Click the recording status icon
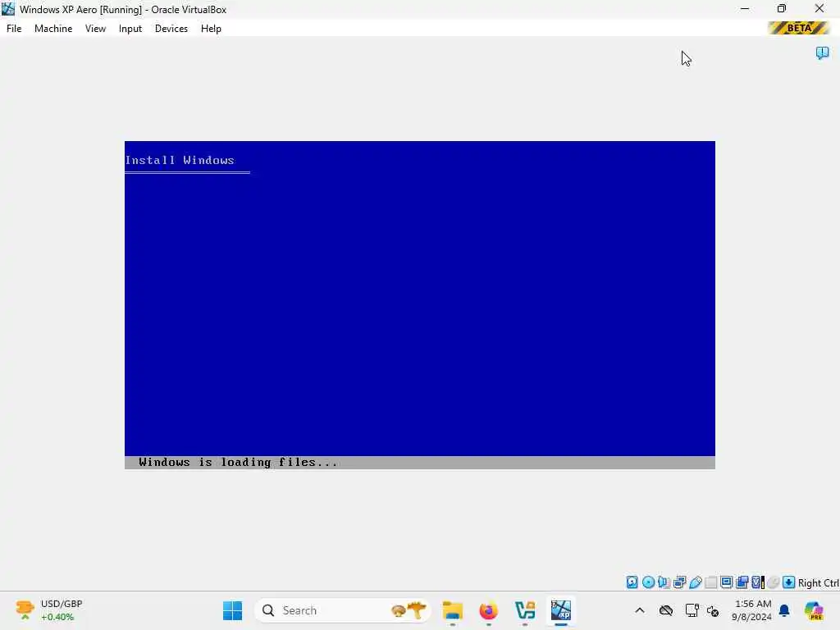The image size is (840, 630). pyautogui.click(x=742, y=582)
